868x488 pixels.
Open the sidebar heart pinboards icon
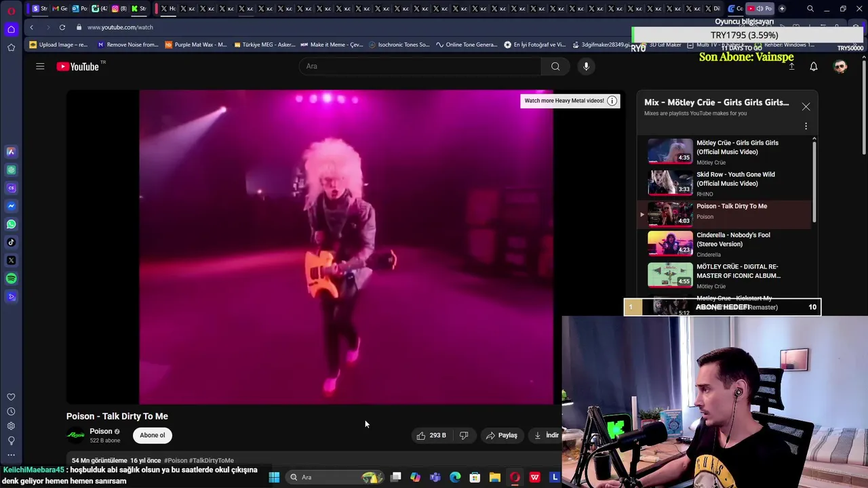click(11, 397)
